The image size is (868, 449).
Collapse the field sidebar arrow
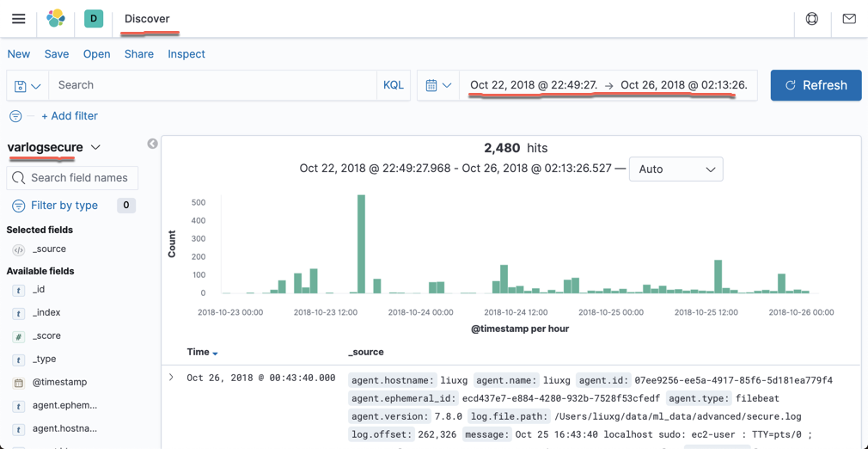tap(152, 144)
